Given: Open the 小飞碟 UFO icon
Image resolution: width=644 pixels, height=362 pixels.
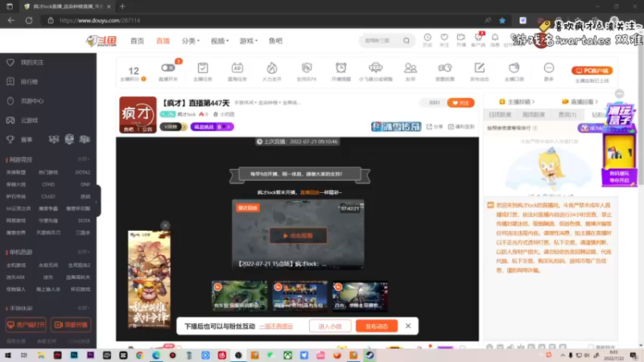Looking at the screenshot, I should click(375, 68).
